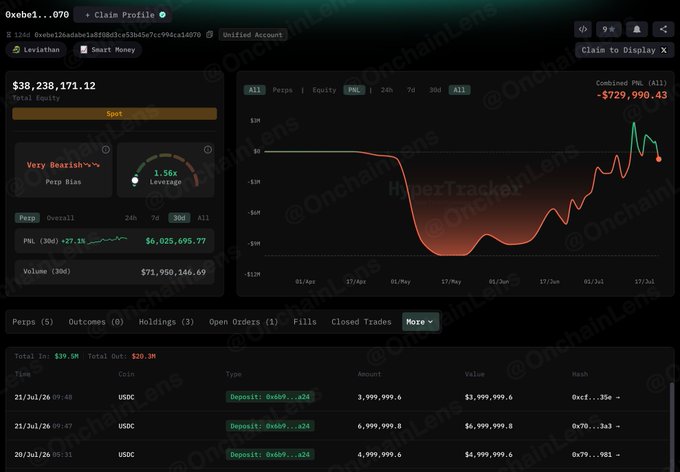The width and height of the screenshot is (680, 472).
Task: Share this wallet profile
Action: (663, 30)
